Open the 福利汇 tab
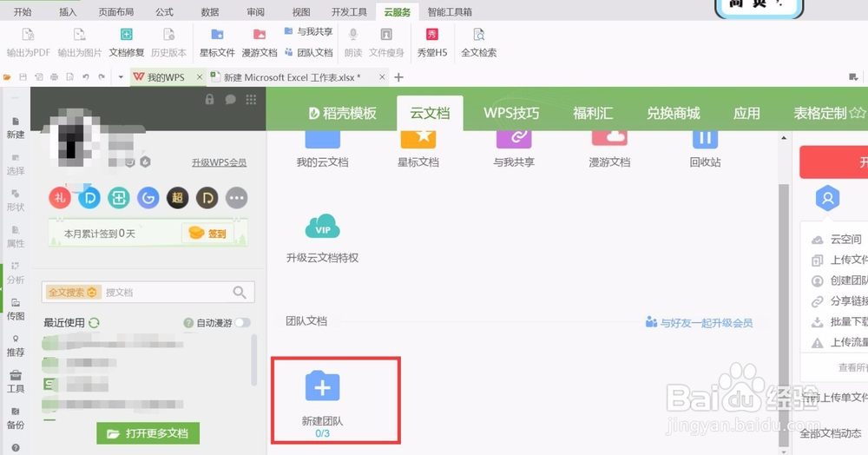 (x=592, y=113)
